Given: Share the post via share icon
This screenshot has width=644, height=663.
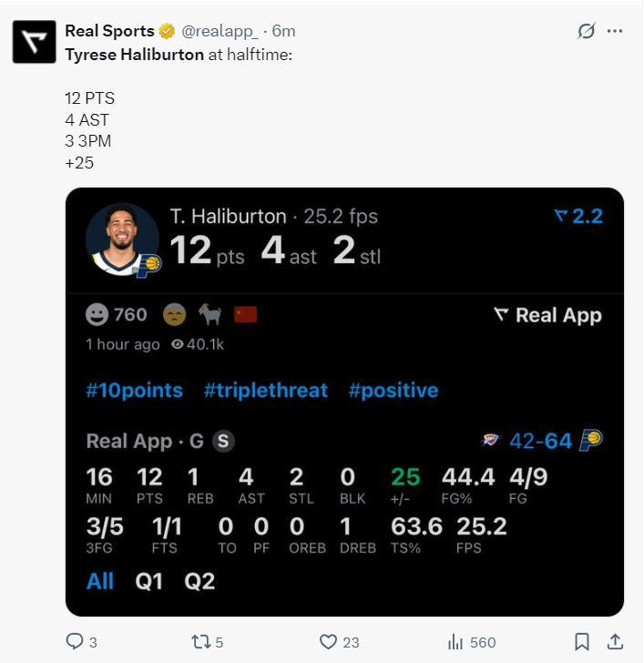Looking at the screenshot, I should (615, 642).
